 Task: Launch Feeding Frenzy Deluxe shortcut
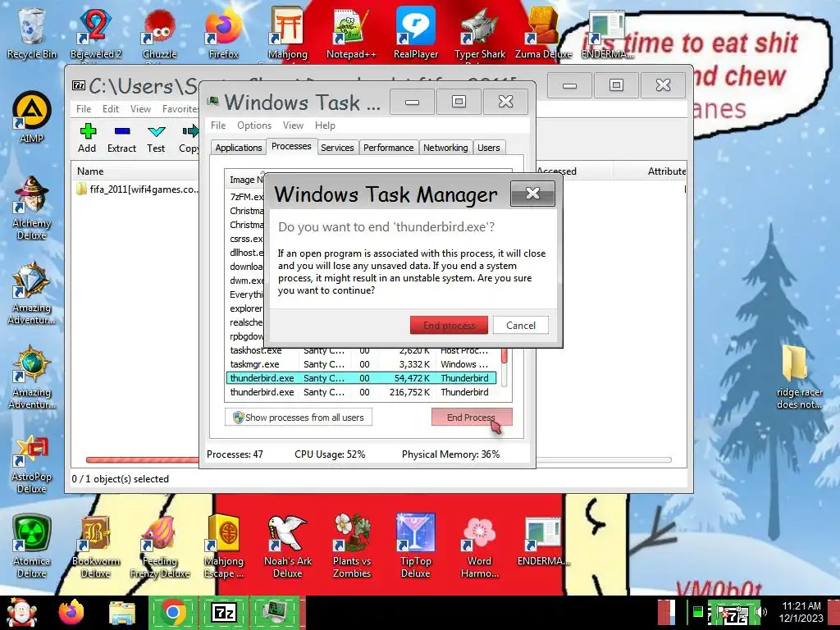[159, 546]
